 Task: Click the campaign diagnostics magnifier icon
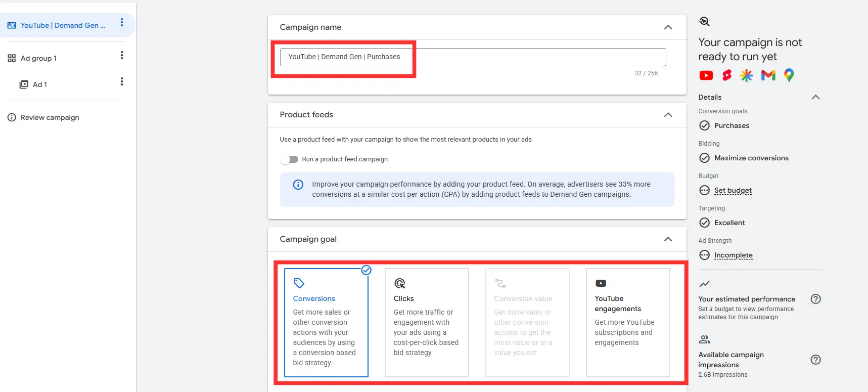tap(704, 21)
